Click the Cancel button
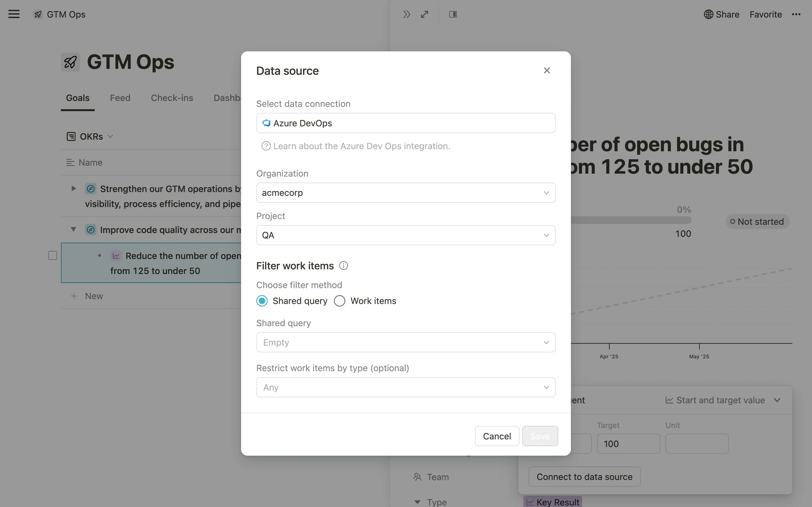 tap(497, 436)
